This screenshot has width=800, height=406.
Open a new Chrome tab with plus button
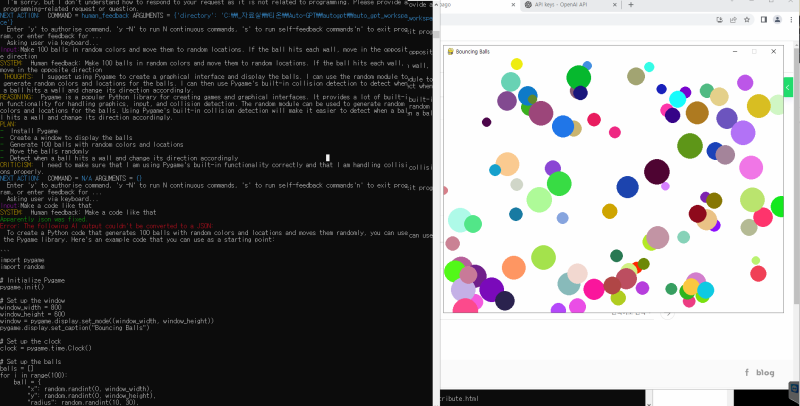tap(631, 5)
